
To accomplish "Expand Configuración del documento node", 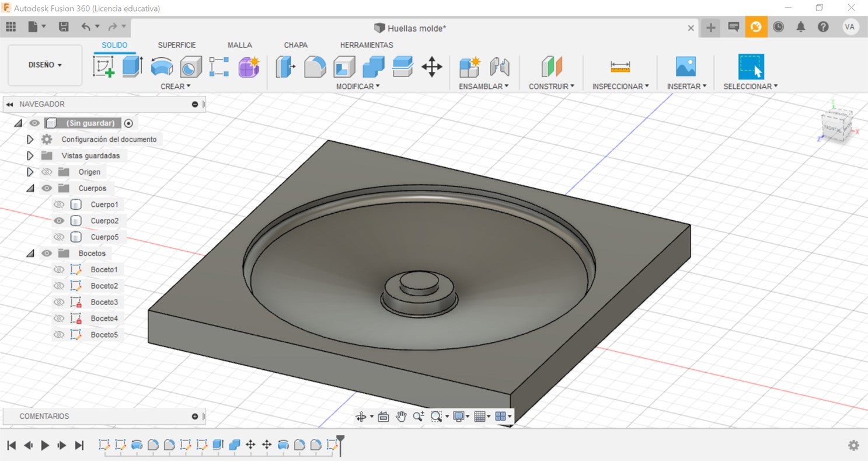I will point(30,140).
